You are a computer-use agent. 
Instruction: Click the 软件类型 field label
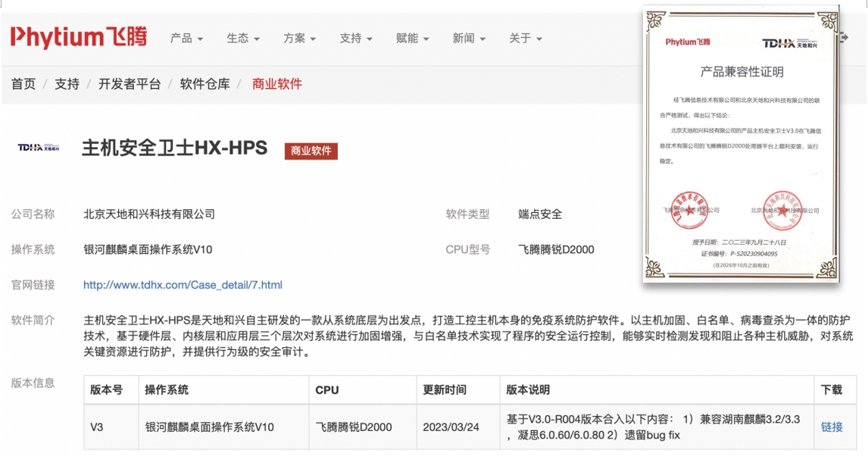pos(468,214)
